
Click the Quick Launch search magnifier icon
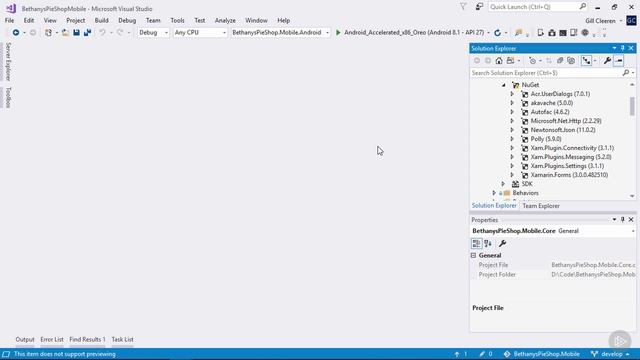tap(582, 7)
